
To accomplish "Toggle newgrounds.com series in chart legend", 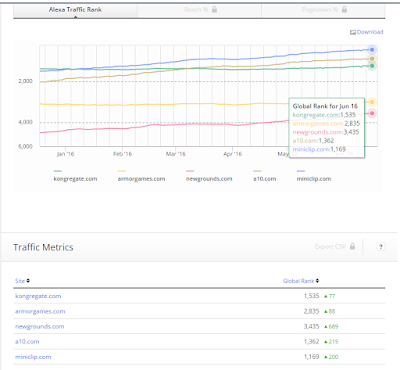I will pos(209,176).
